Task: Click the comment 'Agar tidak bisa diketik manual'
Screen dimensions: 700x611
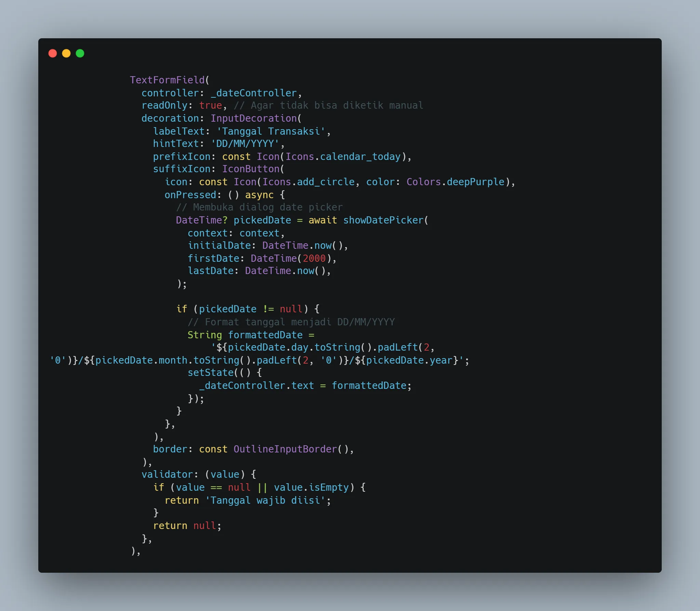Action: point(337,105)
